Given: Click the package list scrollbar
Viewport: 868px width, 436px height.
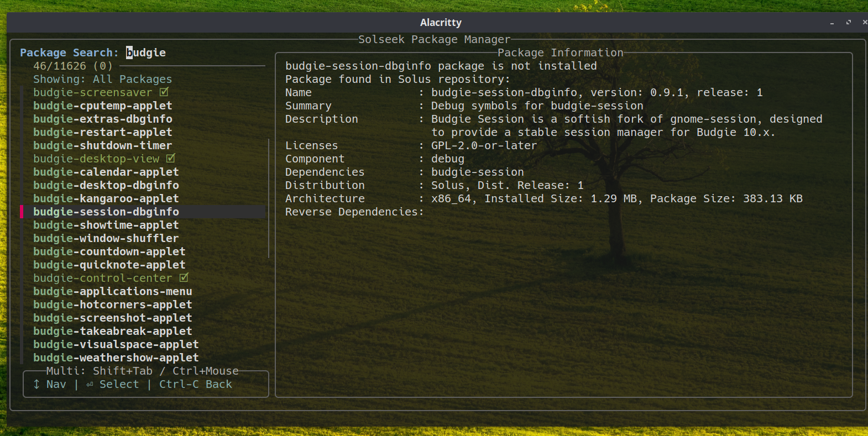Looking at the screenshot, I should tap(269, 198).
